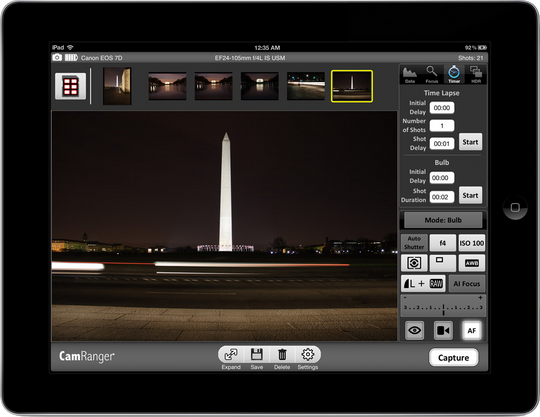Select the third thumbnail in the strip
The width and height of the screenshot is (540, 417).
[214, 86]
